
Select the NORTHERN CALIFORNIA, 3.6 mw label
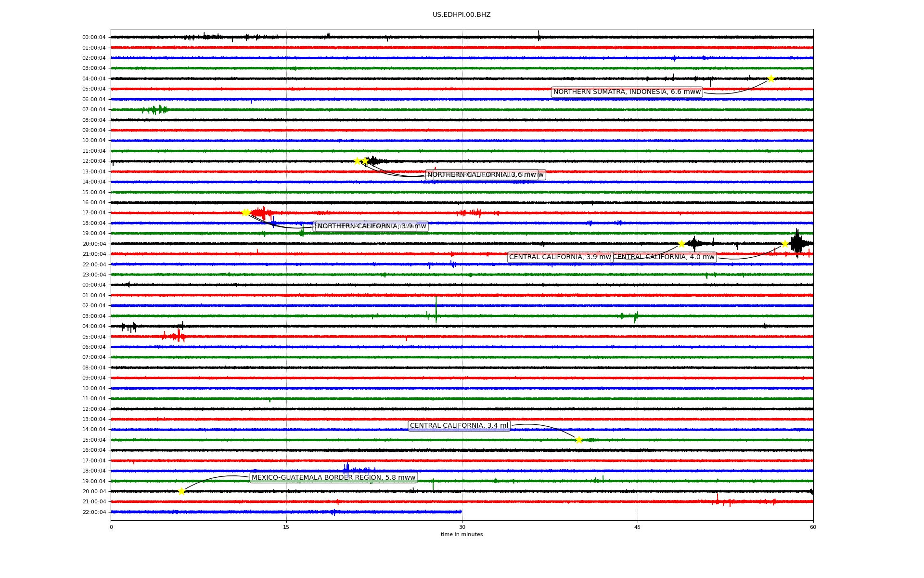point(481,175)
